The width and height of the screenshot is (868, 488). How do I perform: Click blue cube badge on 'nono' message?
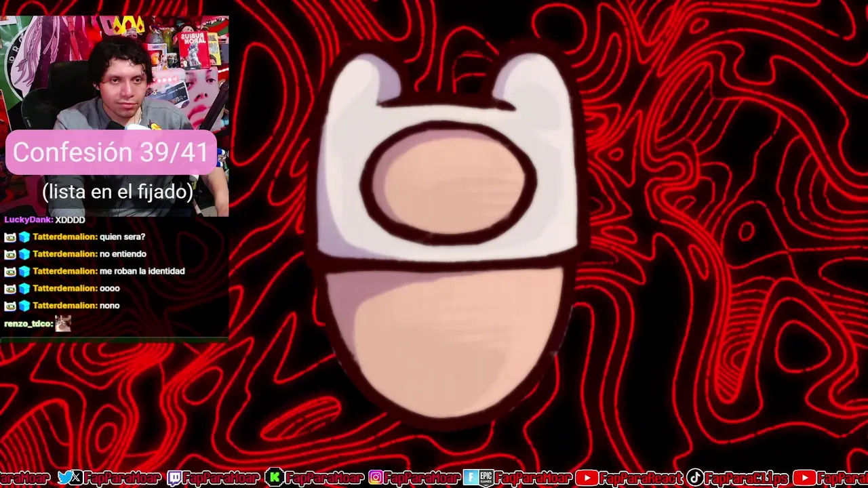pos(24,306)
